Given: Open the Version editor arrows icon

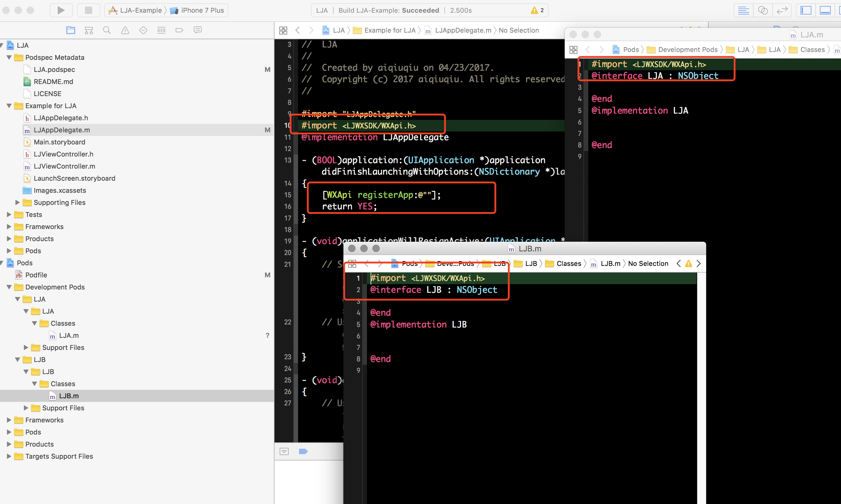Looking at the screenshot, I should (782, 10).
